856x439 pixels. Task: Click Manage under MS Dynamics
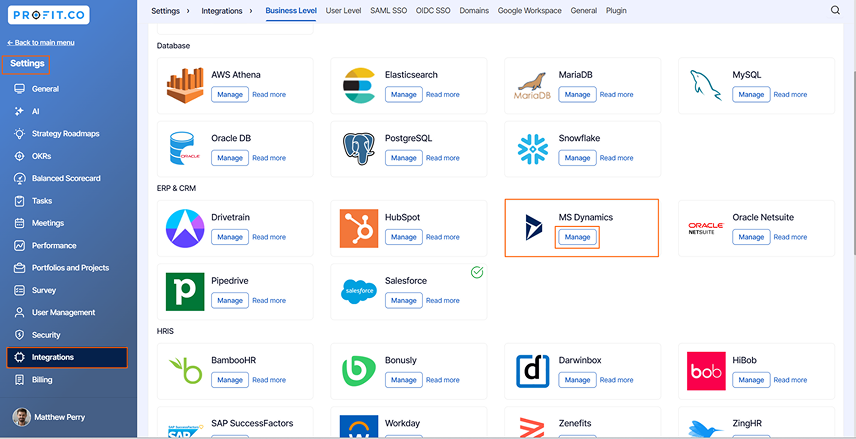coord(578,237)
